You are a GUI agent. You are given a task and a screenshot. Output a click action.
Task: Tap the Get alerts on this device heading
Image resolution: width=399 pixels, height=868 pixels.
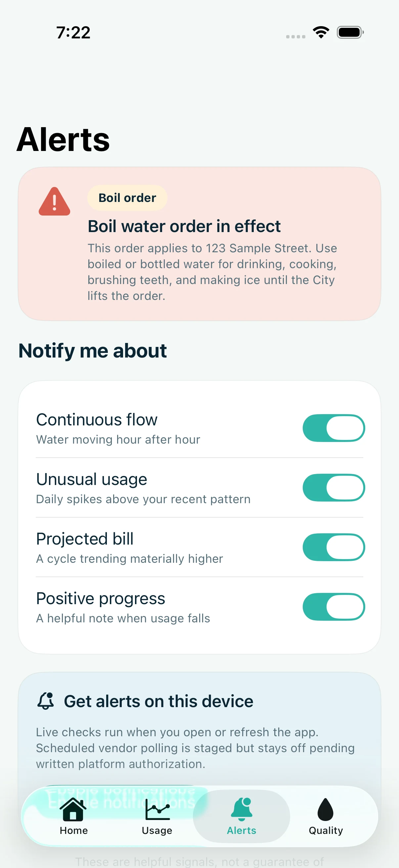(x=158, y=701)
